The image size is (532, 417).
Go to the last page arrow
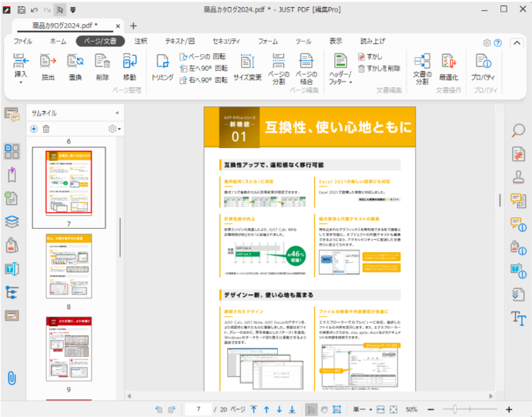[x=292, y=409]
